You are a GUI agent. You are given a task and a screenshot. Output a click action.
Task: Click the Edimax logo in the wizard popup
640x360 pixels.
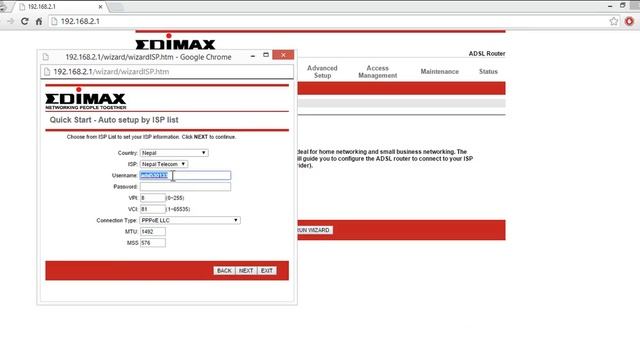pyautogui.click(x=86, y=99)
